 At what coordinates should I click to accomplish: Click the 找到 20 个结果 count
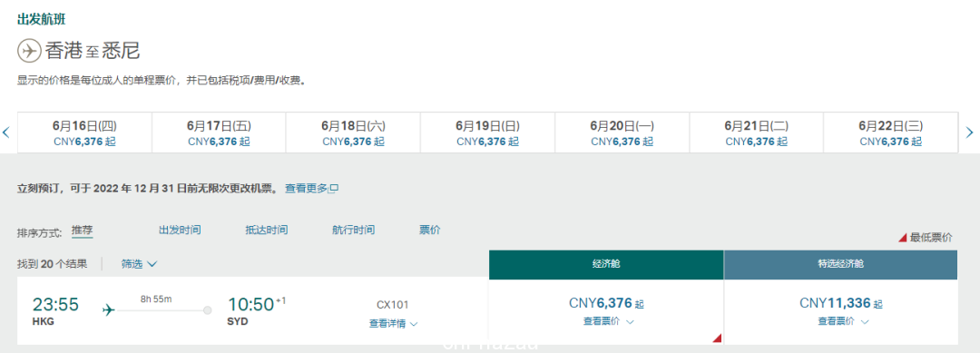52,264
